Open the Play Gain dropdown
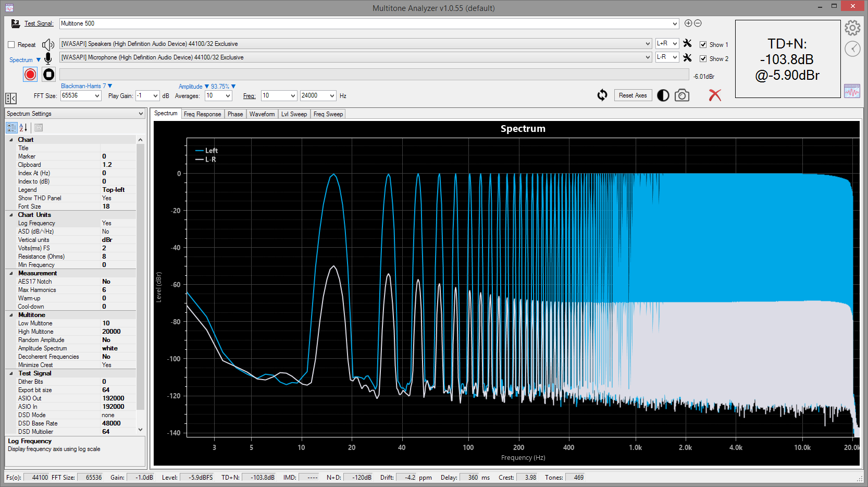This screenshot has height=487, width=868. [155, 96]
